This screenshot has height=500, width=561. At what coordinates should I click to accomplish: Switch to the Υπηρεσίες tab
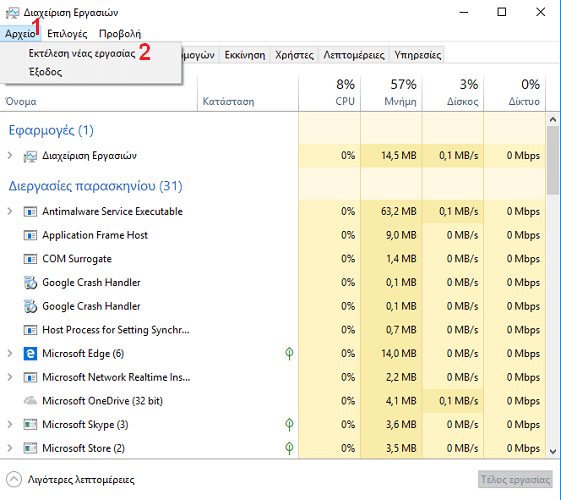[x=417, y=55]
